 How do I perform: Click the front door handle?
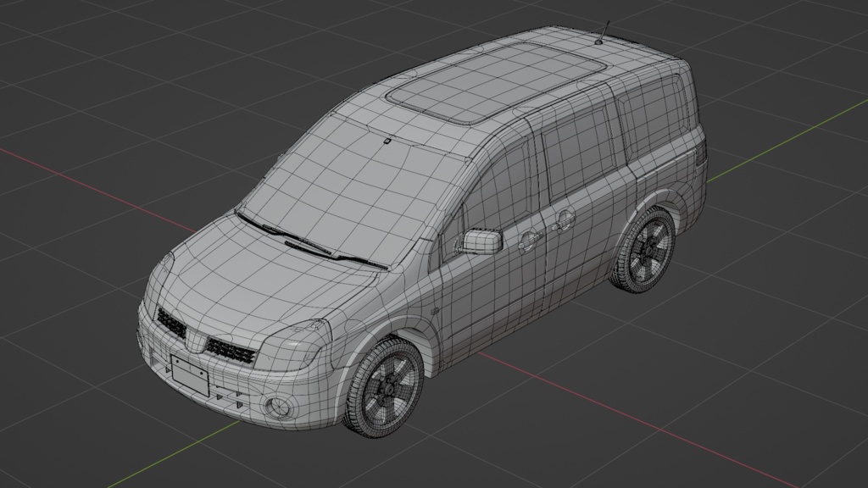pyautogui.click(x=530, y=240)
